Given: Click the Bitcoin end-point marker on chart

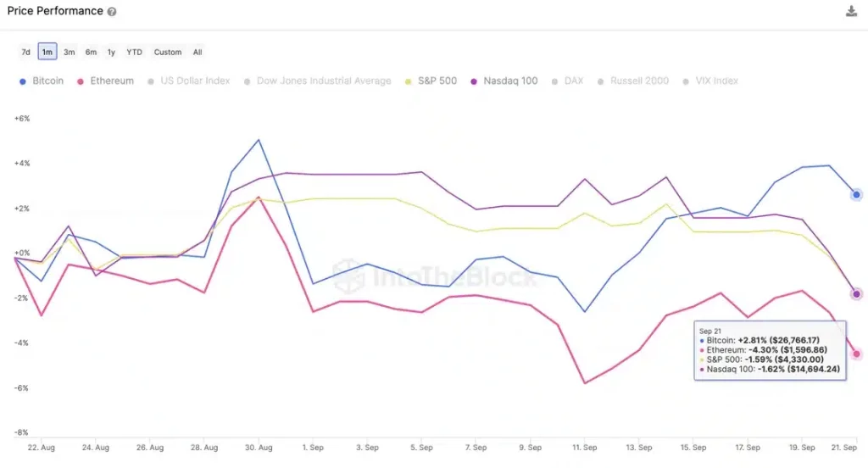Looking at the screenshot, I should click(x=856, y=195).
